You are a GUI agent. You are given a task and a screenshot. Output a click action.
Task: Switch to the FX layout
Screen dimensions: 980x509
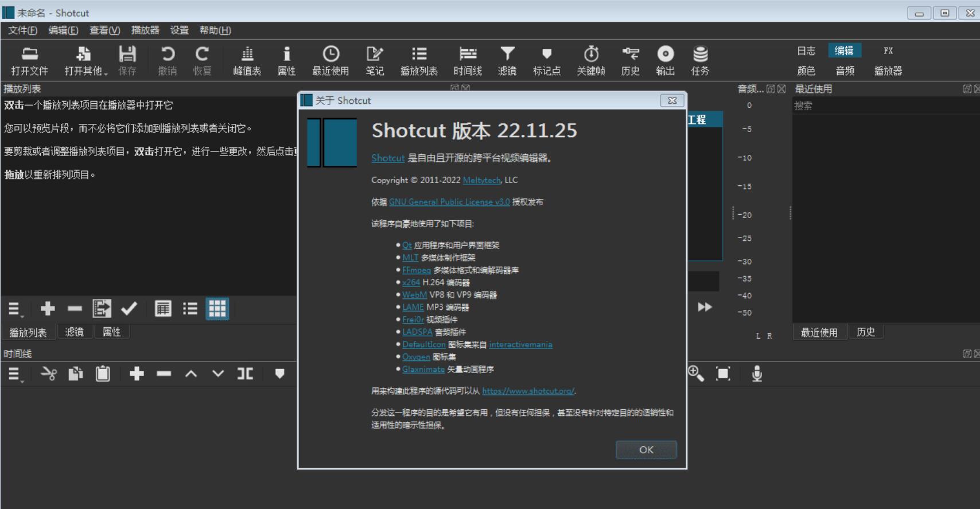click(x=888, y=50)
